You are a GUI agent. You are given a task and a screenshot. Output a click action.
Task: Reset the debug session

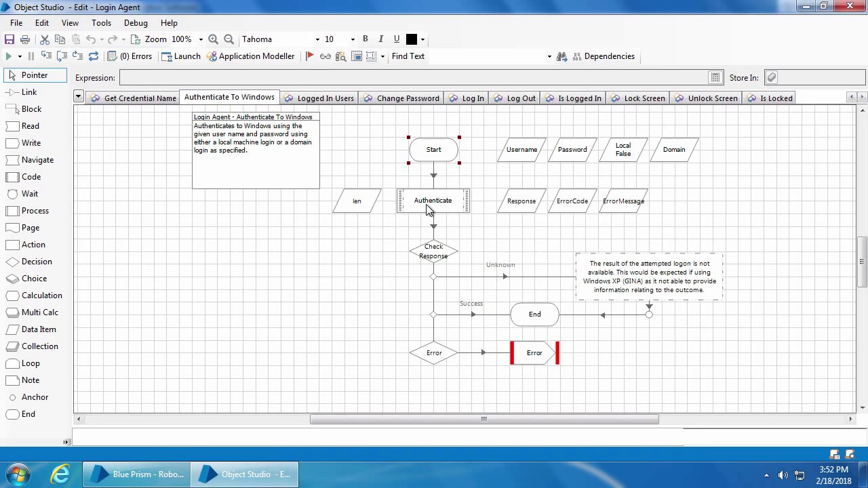click(94, 56)
